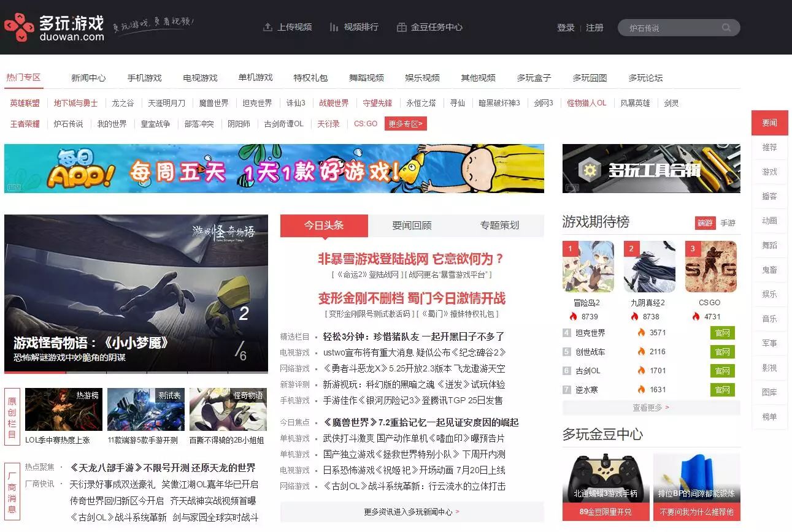This screenshot has width=792, height=532.
Task: Open the CSGO game icon in ranking
Action: point(710,267)
